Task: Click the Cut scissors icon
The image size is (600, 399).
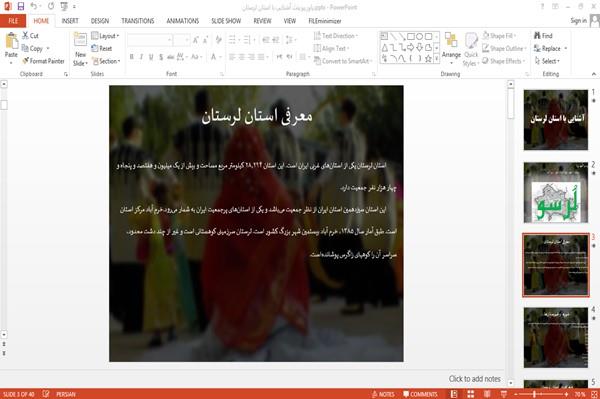Action: (x=25, y=36)
